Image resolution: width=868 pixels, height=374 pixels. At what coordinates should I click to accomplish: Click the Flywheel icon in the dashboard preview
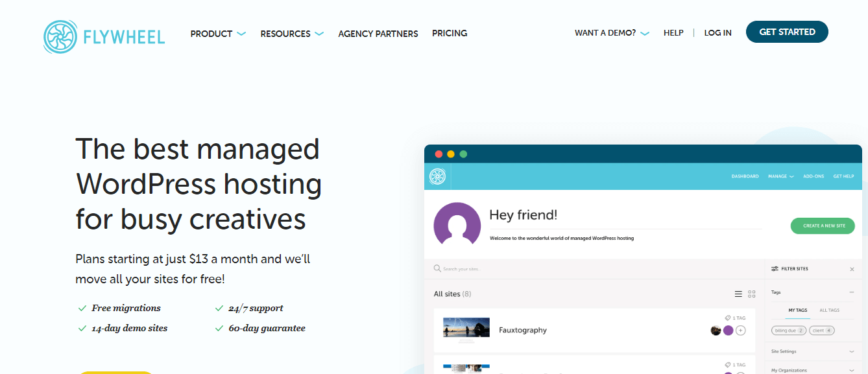tap(437, 176)
